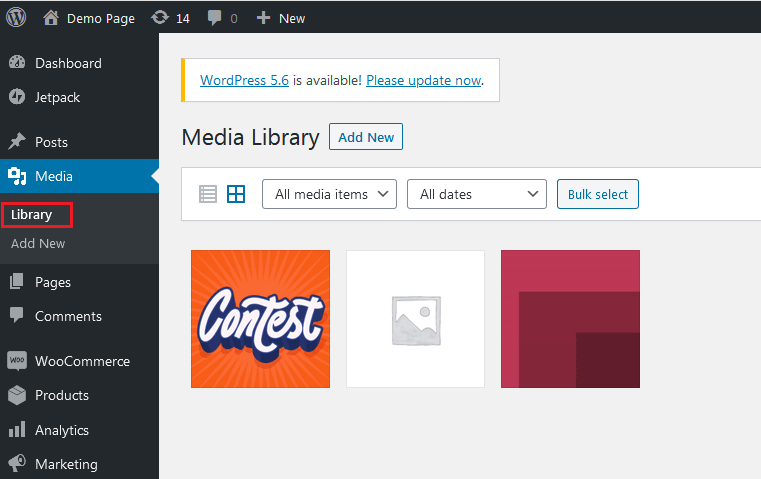The height and width of the screenshot is (479, 761).
Task: Click the WordPress logo icon
Action: tap(16, 17)
